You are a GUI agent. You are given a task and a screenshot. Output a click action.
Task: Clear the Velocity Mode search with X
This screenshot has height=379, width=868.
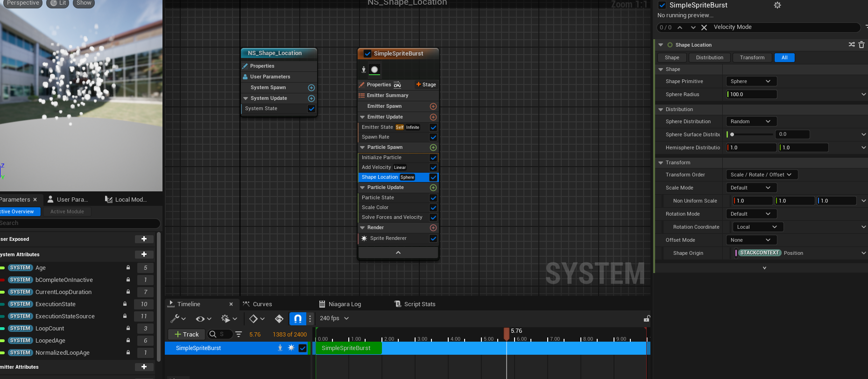click(704, 28)
